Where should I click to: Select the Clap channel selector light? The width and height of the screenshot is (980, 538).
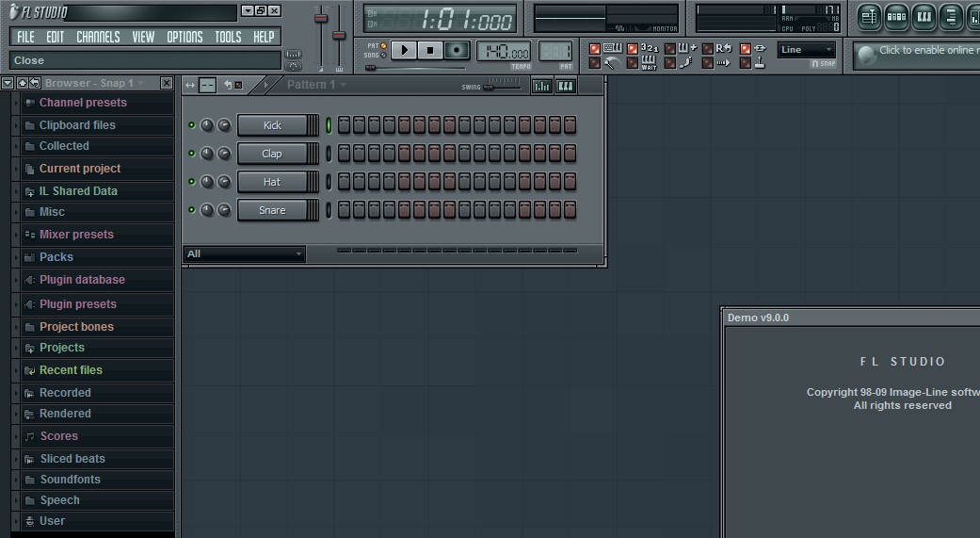tap(329, 154)
